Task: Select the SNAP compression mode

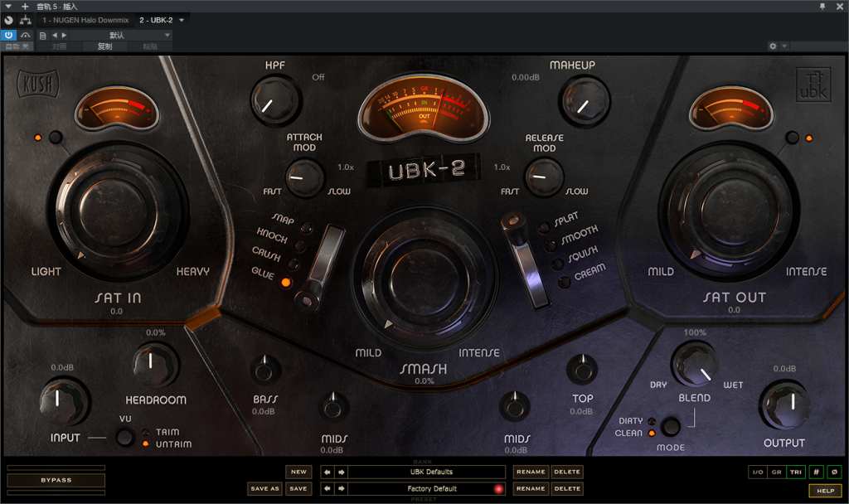Action: 306,228
